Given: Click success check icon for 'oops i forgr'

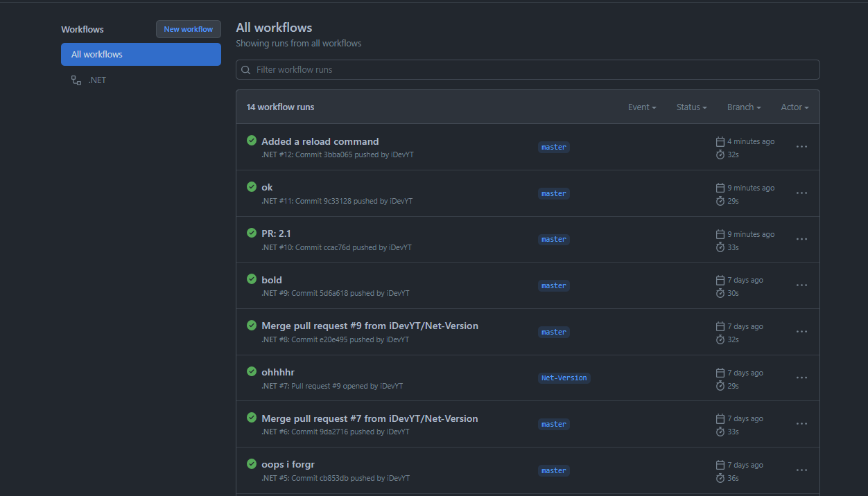Looking at the screenshot, I should coord(252,463).
